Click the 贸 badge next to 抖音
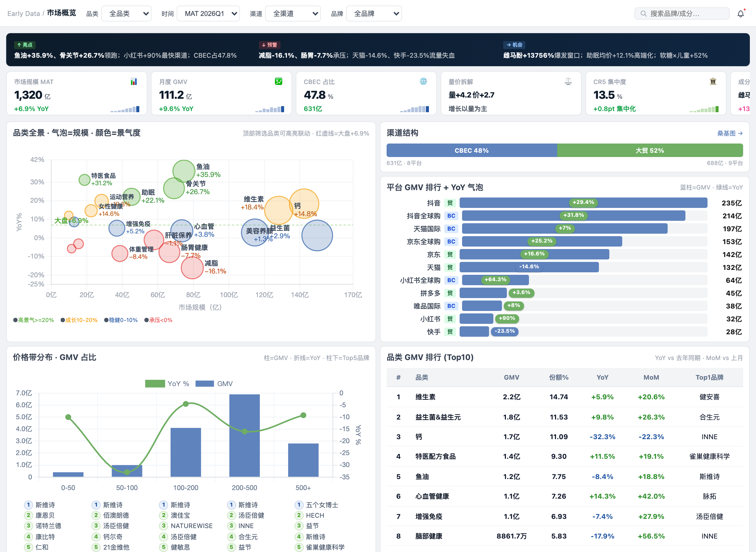Viewport: 756px width, 552px height. click(450, 203)
